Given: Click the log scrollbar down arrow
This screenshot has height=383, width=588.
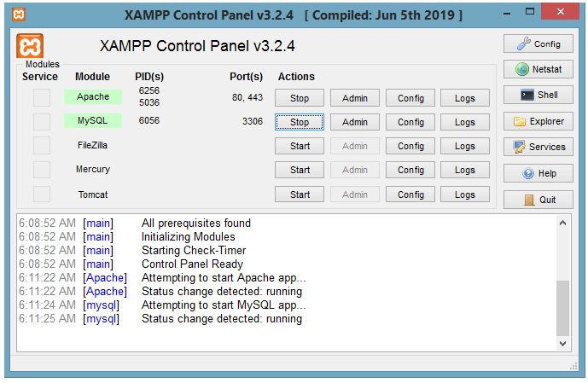Looking at the screenshot, I should pos(562,343).
